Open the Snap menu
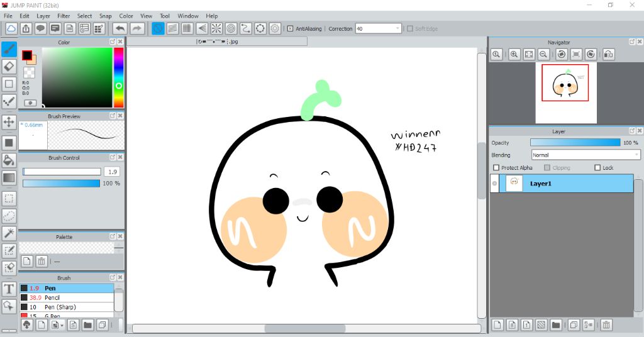The width and height of the screenshot is (644, 337). (106, 16)
